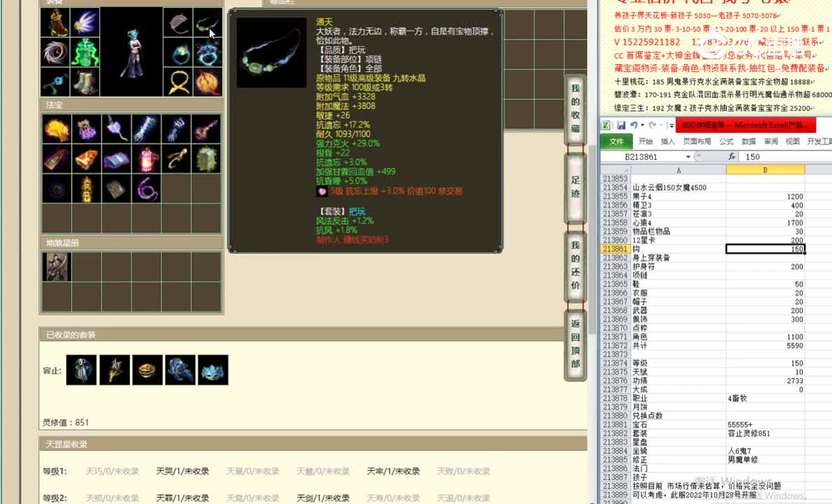Switch to the 审阅 ribbon tab

click(x=770, y=141)
